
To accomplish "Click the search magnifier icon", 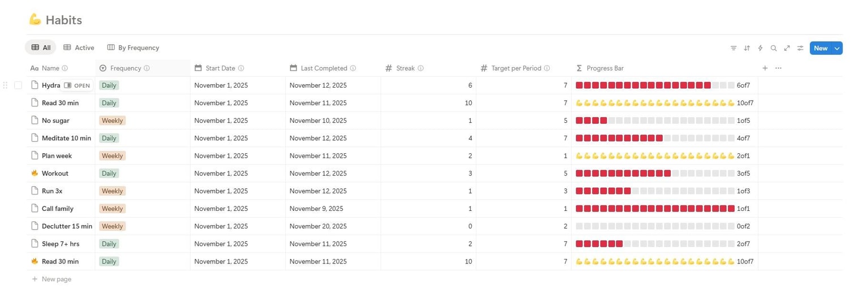I will pos(774,48).
